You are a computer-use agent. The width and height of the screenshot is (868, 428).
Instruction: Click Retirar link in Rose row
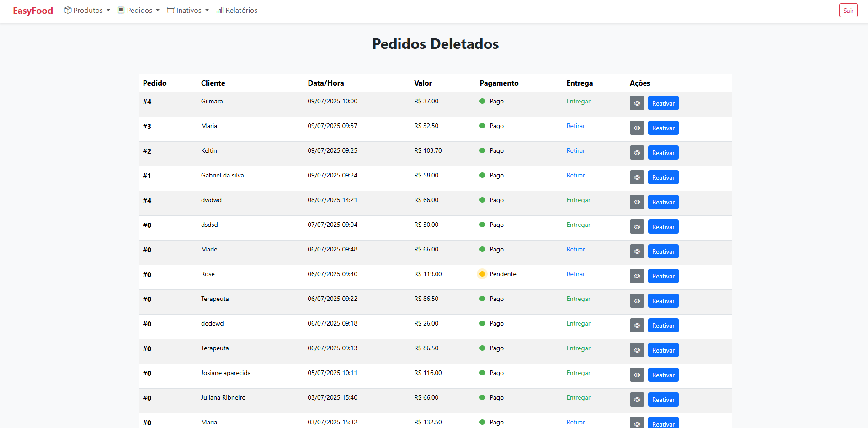(575, 274)
